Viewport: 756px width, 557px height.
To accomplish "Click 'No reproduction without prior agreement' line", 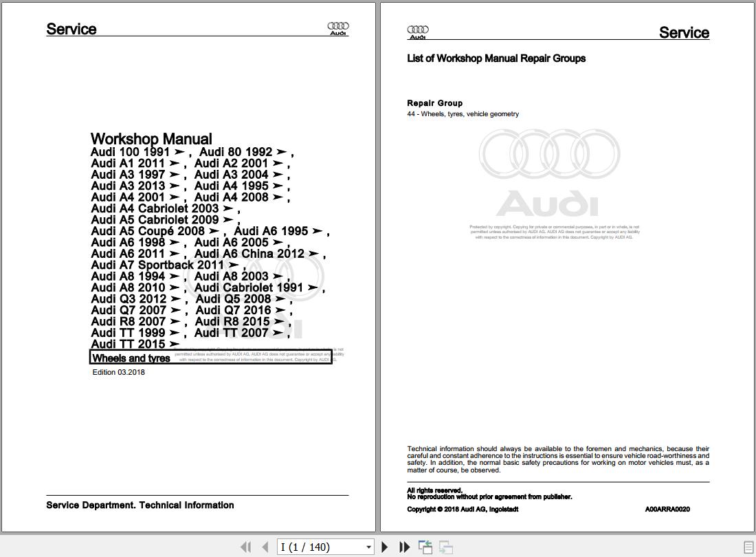I will 489,496.
